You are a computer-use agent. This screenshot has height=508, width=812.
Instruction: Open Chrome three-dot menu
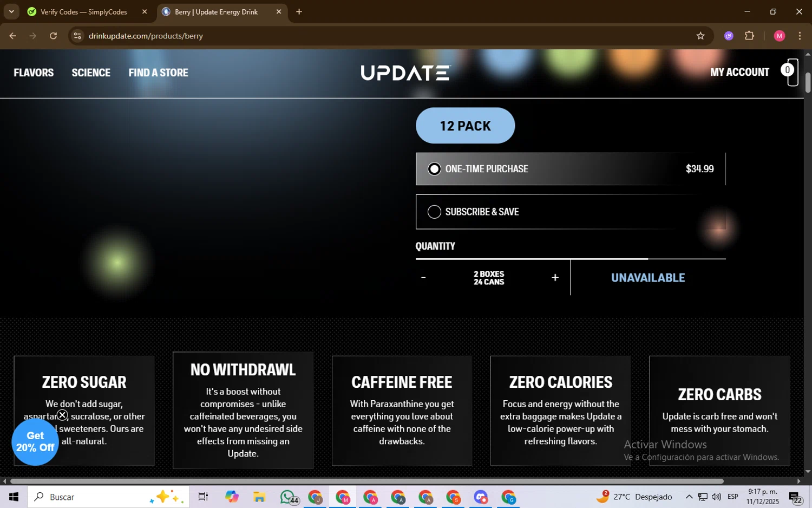click(x=800, y=36)
